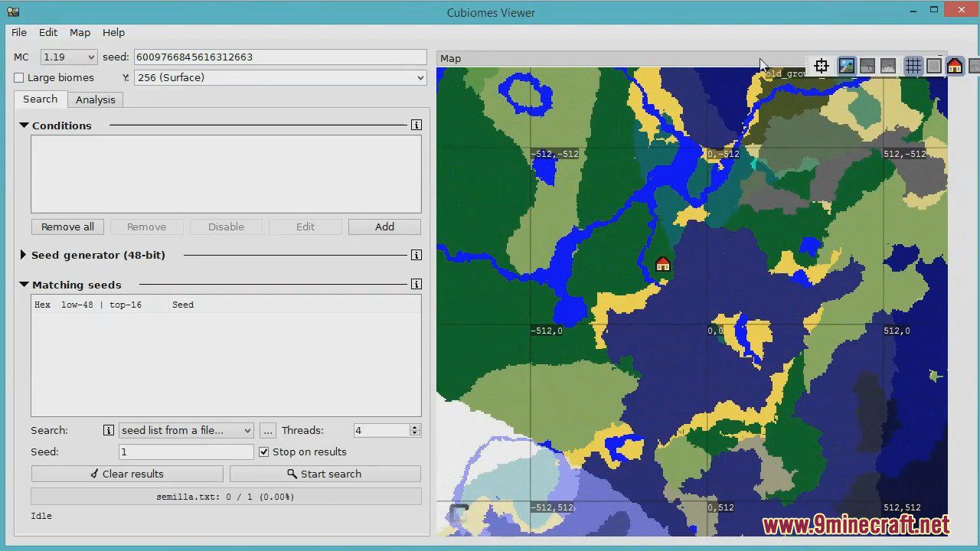Click the Disable condition button
The width and height of the screenshot is (980, 551).
coord(226,227)
